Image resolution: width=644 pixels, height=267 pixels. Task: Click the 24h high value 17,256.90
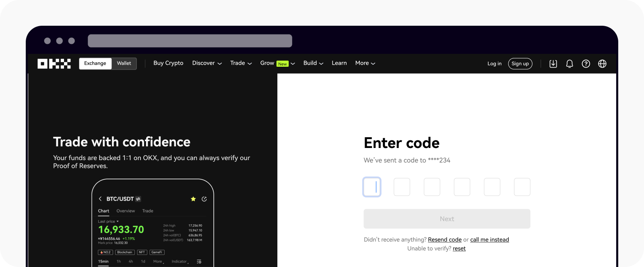(x=195, y=226)
